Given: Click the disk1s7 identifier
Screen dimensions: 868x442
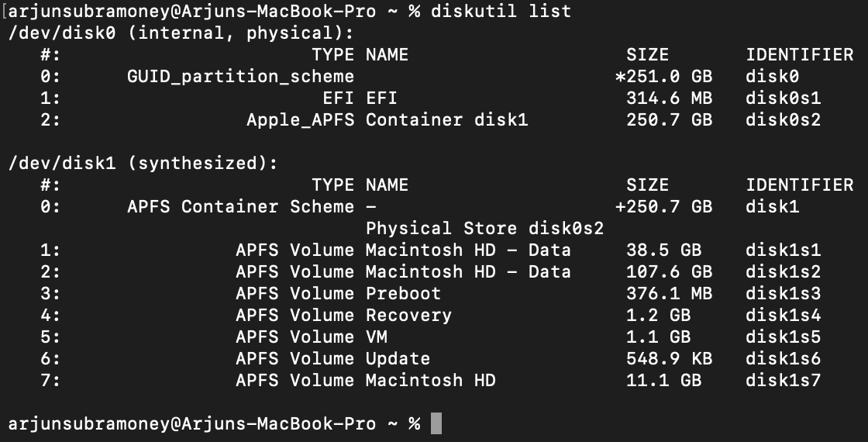Looking at the screenshot, I should [783, 381].
